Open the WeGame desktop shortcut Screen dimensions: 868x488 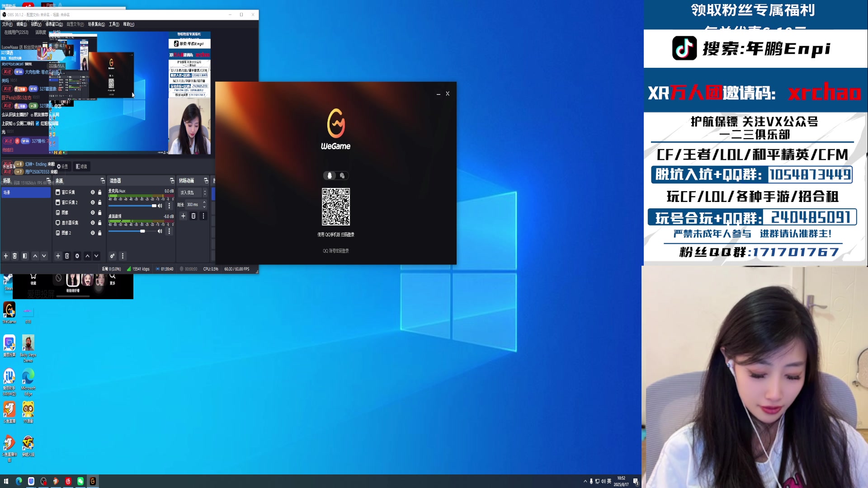(9, 313)
